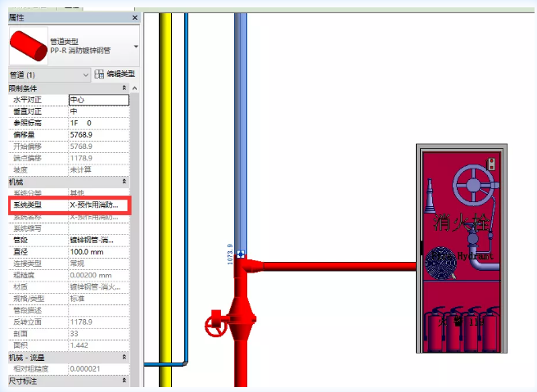This screenshot has height=392, width=537.
Task: Click the 剖面 value 33
Action: [99, 333]
